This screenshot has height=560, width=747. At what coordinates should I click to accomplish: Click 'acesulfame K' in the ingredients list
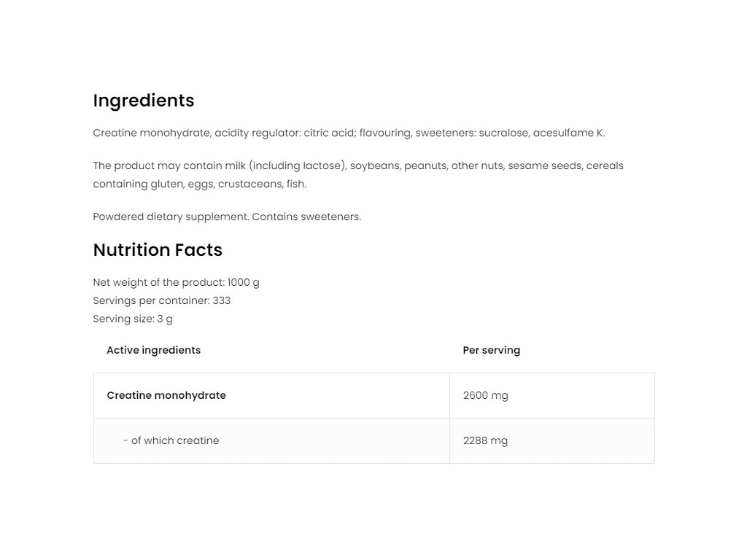568,133
